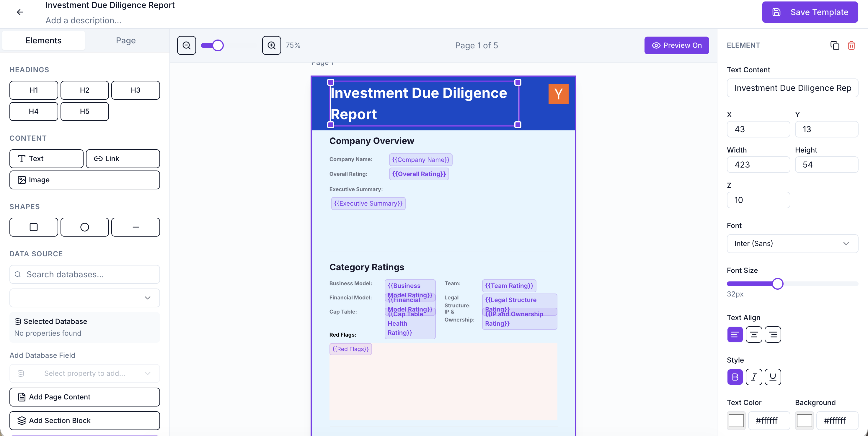868x436 pixels.
Task: Click the X position field
Action: pos(758,129)
